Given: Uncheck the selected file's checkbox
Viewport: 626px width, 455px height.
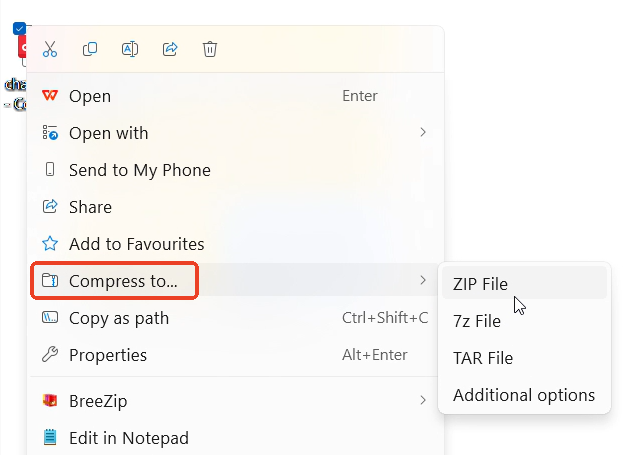Looking at the screenshot, I should (x=19, y=28).
